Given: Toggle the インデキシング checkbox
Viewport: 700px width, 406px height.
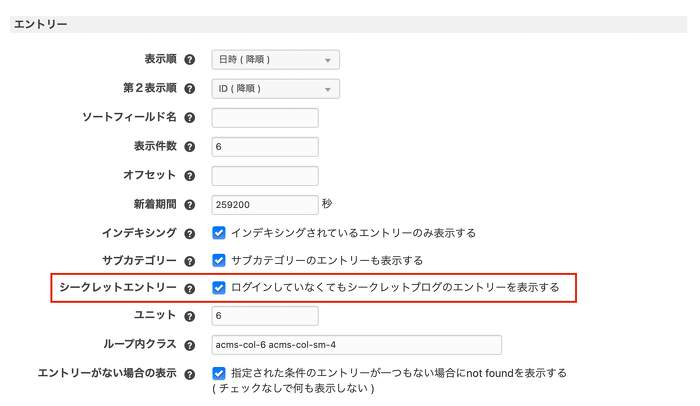Looking at the screenshot, I should pyautogui.click(x=219, y=232).
